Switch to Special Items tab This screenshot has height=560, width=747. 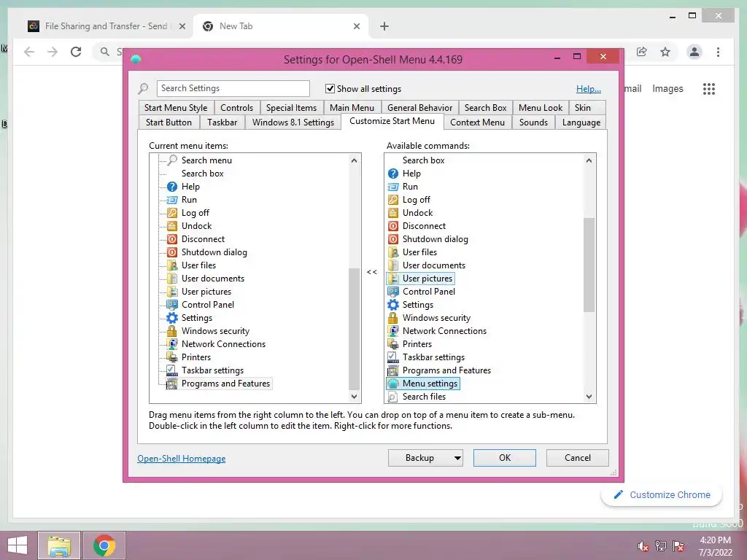[292, 108]
